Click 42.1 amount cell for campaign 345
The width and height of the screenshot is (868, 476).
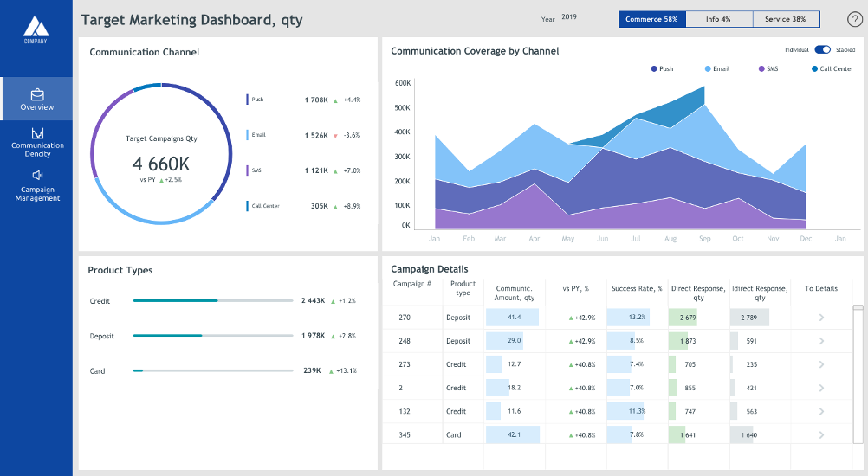(x=513, y=434)
